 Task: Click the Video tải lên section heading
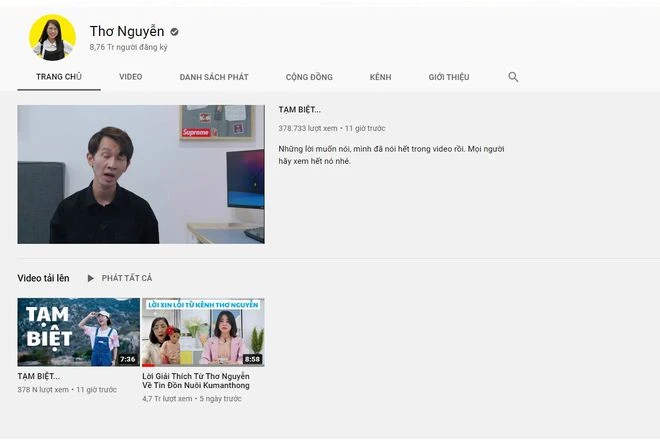[43, 278]
